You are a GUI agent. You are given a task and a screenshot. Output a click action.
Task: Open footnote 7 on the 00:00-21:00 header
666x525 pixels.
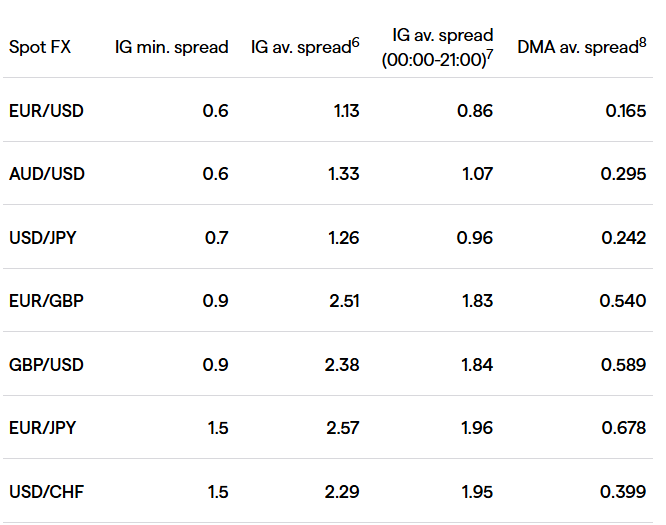pos(490,55)
